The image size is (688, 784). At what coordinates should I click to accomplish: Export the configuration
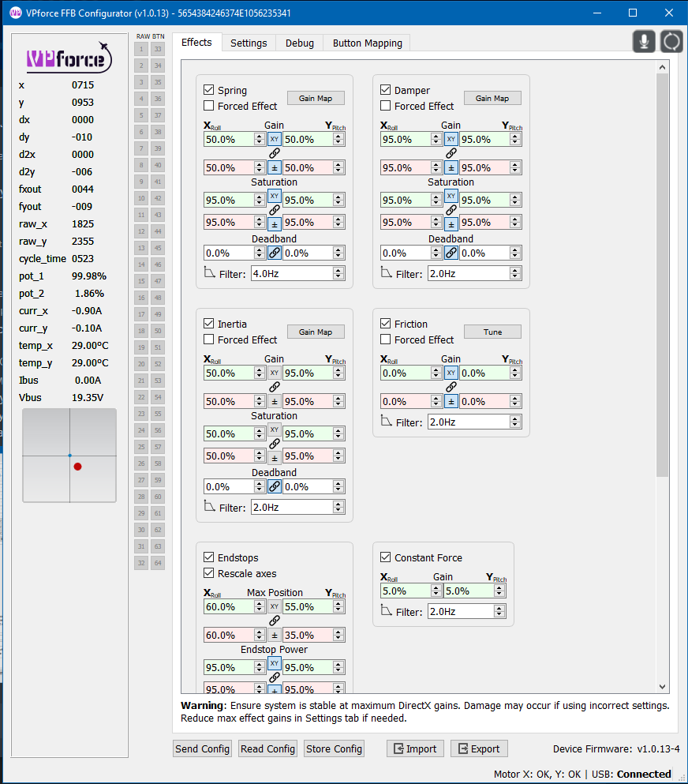(x=479, y=748)
